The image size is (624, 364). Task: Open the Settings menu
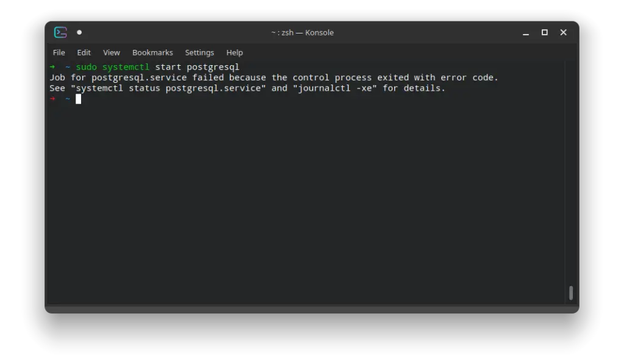pos(199,52)
